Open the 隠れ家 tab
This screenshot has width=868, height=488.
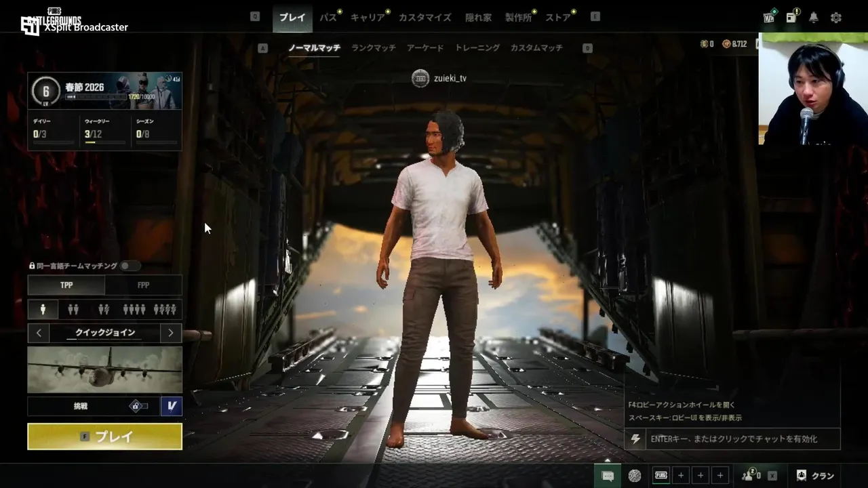tap(479, 18)
